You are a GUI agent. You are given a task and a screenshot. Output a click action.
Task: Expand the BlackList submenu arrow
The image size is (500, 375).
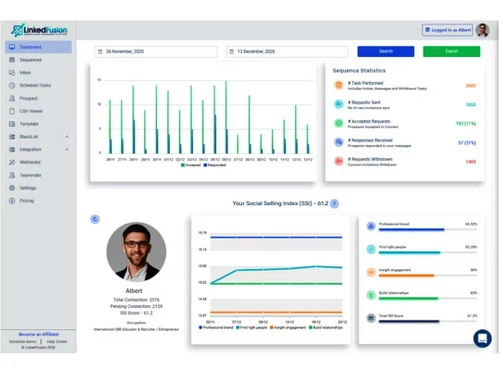coord(67,137)
